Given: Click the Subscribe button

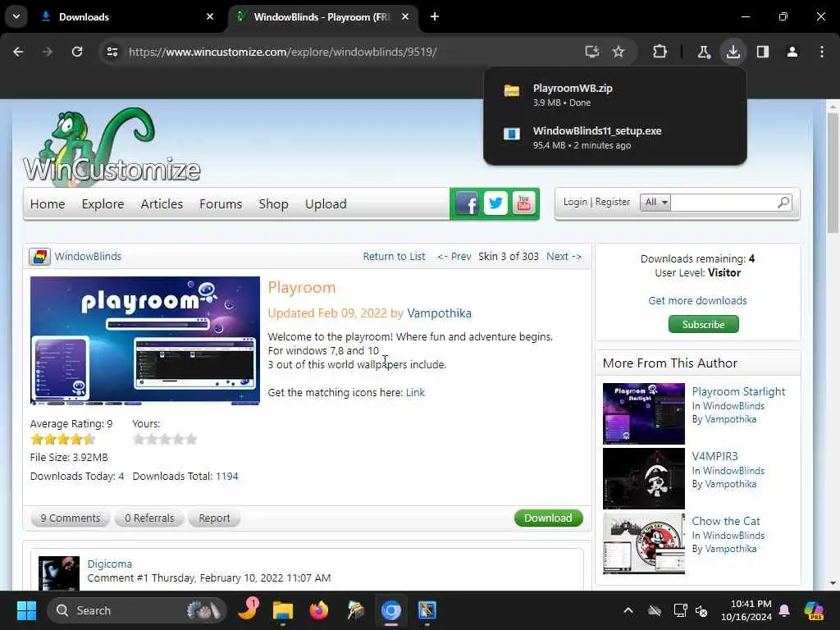Looking at the screenshot, I should [x=703, y=324].
